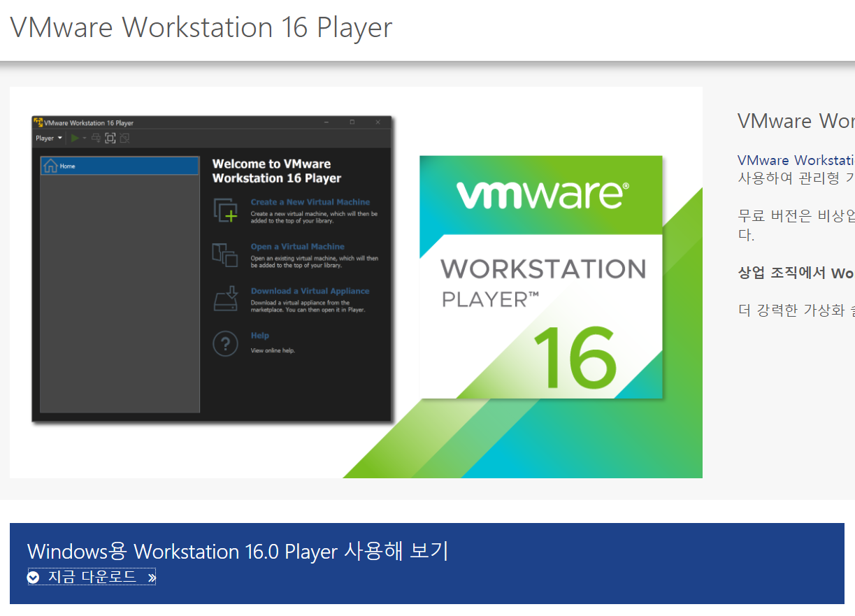Minimize the VMware Player screenshot window
855x616 pixels.
coord(326,122)
